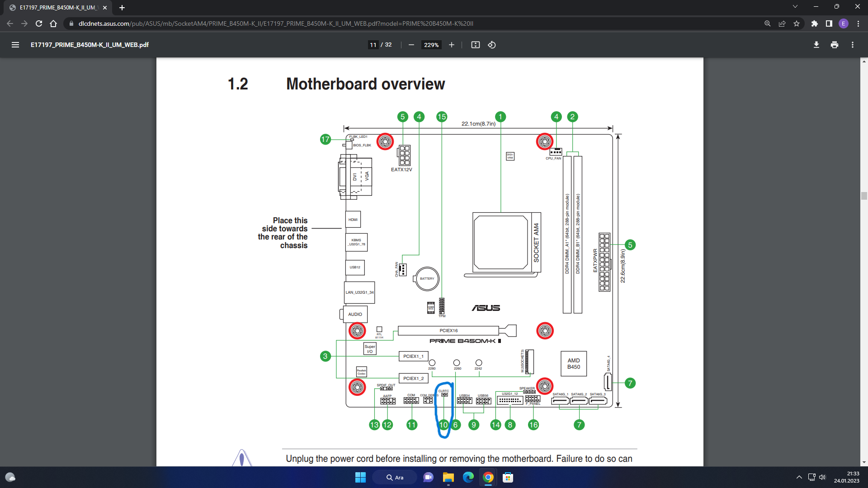Image resolution: width=868 pixels, height=488 pixels.
Task: Click the browser forward arrow
Action: point(24,23)
